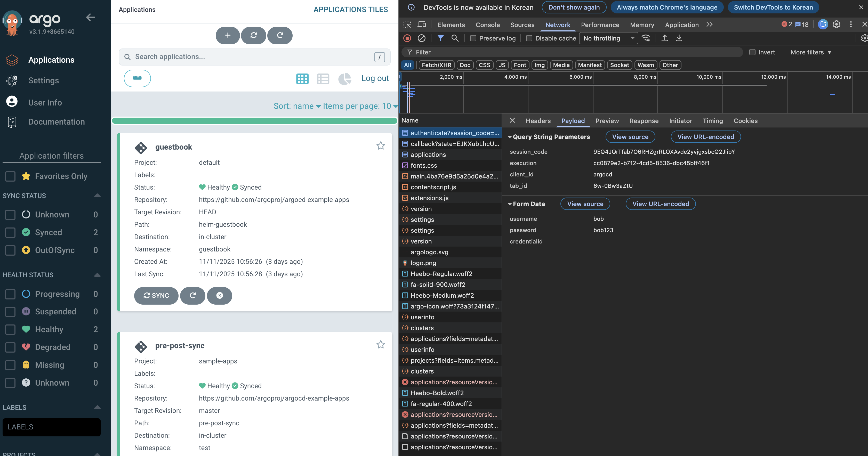Viewport: 868px width, 456px height.
Task: Tick the Favorites Only filter
Action: click(x=10, y=176)
